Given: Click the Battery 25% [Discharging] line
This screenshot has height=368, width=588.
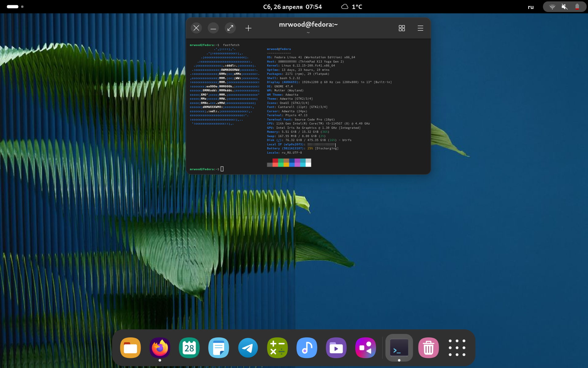Looking at the screenshot, I should 303,148.
